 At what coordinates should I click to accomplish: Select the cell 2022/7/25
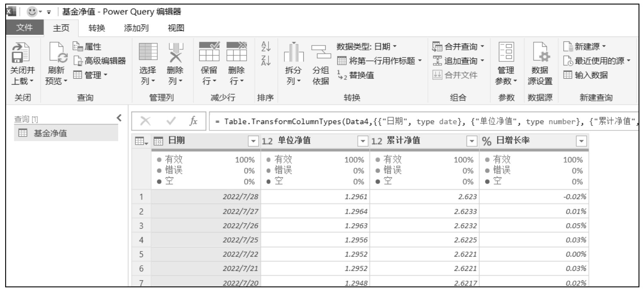point(206,240)
